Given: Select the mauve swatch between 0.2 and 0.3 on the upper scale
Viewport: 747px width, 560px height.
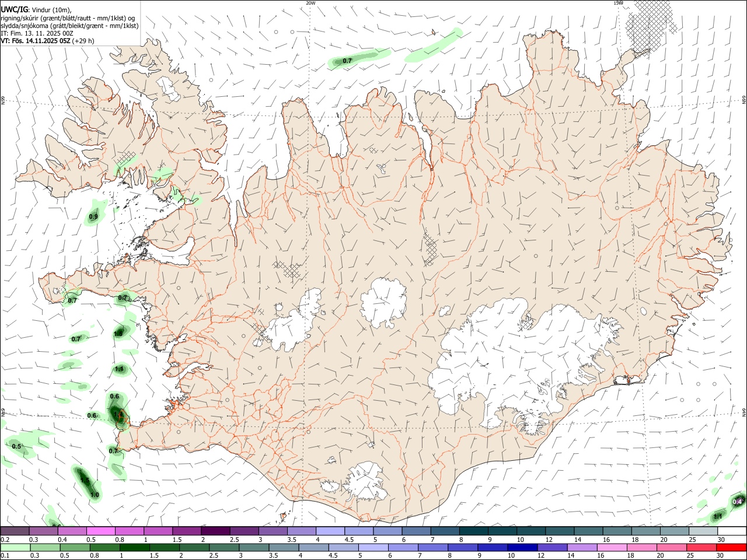Looking at the screenshot, I should click(x=15, y=531).
